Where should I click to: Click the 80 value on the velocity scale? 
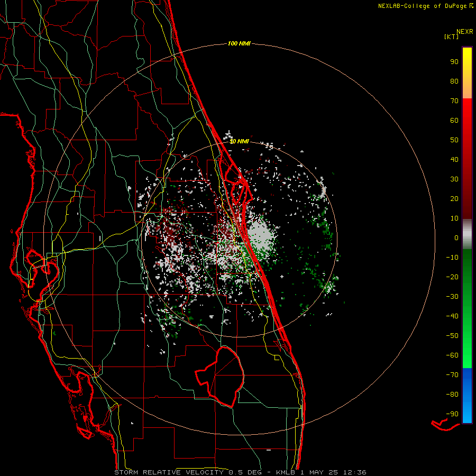[454, 81]
